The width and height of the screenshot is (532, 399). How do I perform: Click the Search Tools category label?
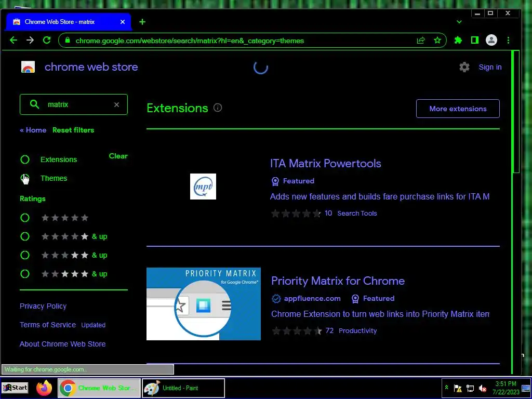tap(357, 214)
